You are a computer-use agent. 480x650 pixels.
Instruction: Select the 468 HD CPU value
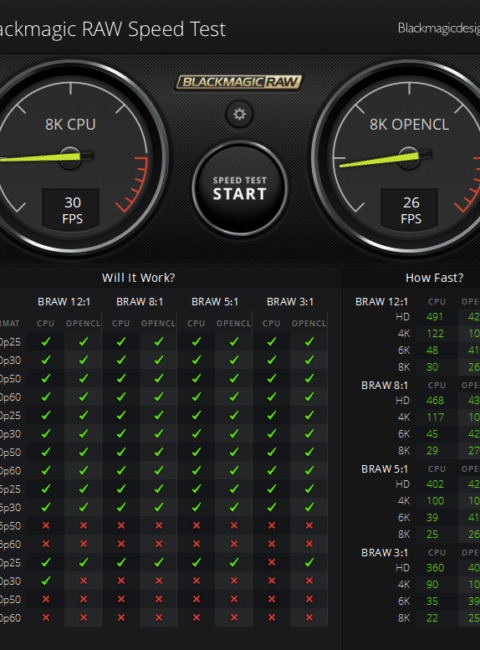point(435,400)
